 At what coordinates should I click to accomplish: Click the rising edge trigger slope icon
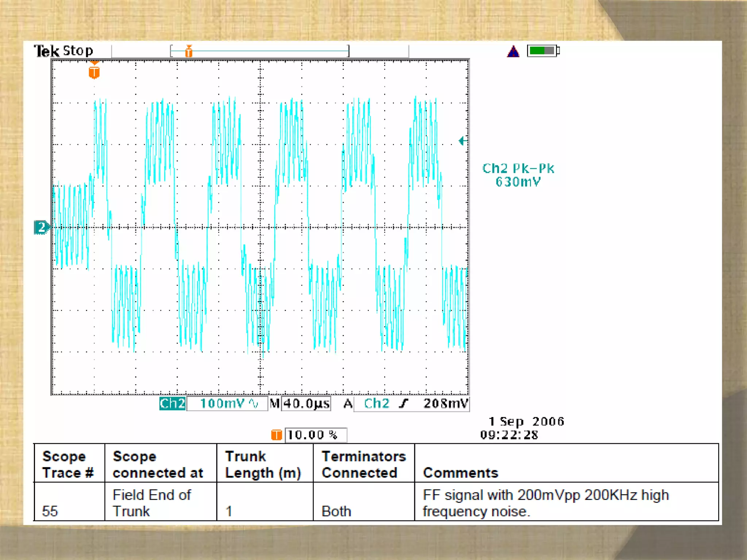403,404
